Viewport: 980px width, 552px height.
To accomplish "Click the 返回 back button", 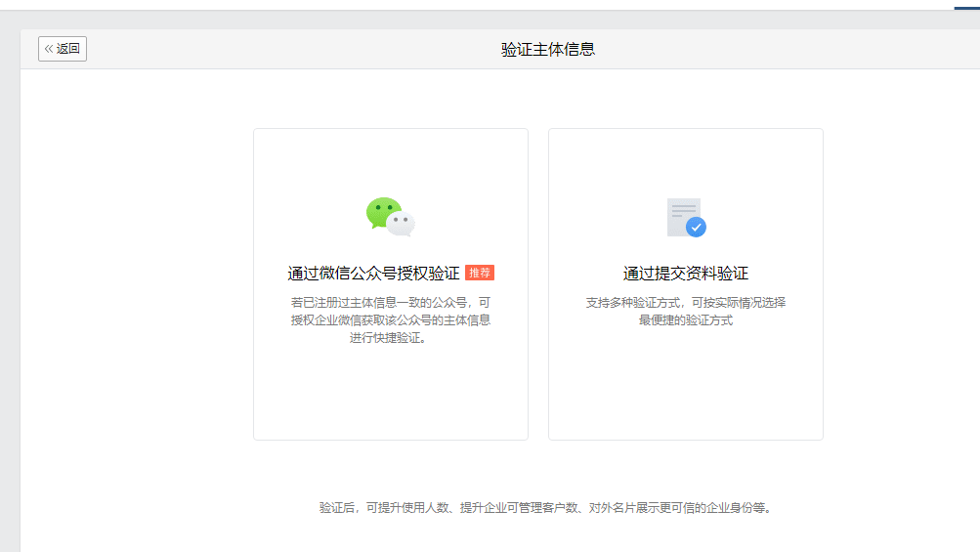I will point(63,49).
